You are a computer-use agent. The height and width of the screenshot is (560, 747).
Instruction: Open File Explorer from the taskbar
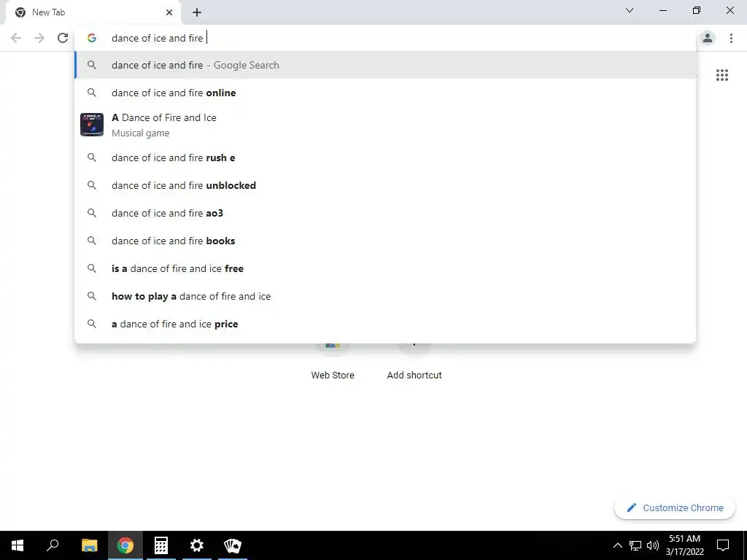click(x=89, y=545)
